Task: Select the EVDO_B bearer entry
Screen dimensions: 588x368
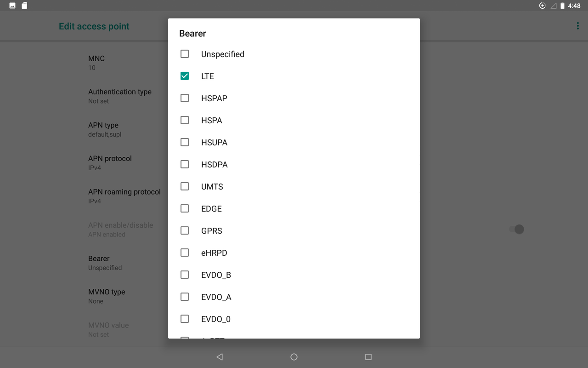Action: click(x=185, y=275)
